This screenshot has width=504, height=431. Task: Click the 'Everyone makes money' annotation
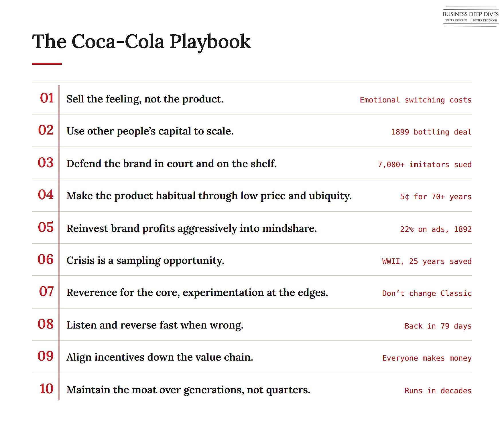[427, 358]
